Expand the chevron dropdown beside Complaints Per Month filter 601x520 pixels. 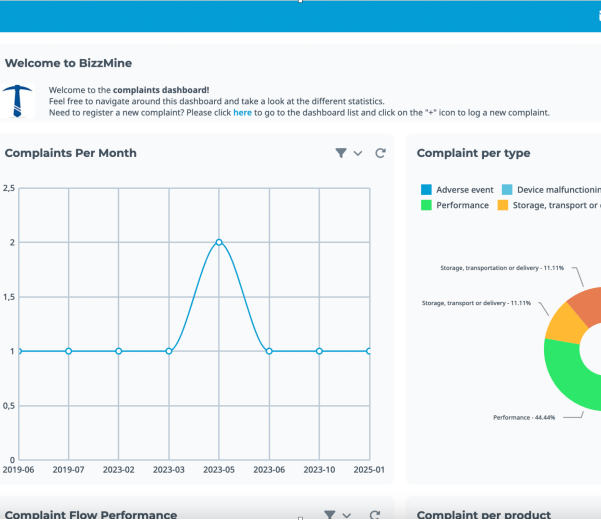tap(358, 154)
